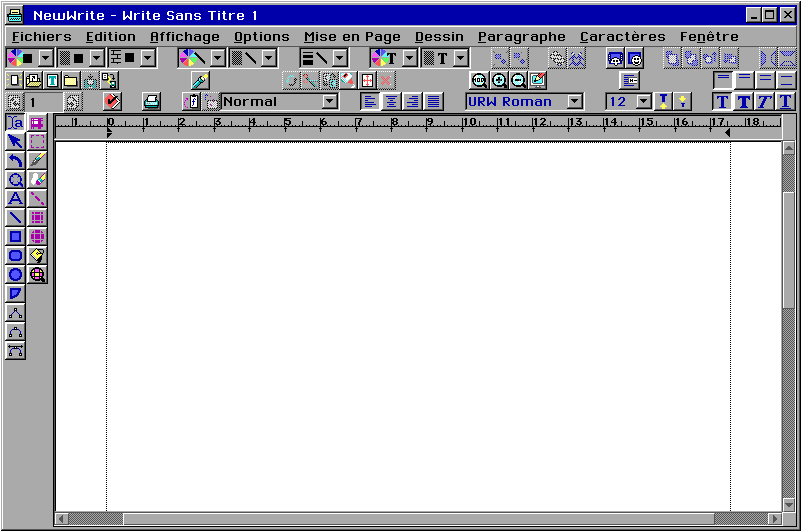Open the Fichiers menu
Image resolution: width=802 pixels, height=532 pixels.
tap(41, 37)
